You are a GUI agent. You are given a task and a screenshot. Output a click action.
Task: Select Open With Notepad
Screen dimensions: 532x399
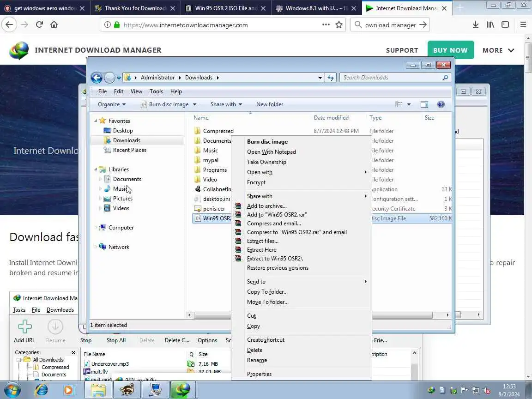[272, 152]
